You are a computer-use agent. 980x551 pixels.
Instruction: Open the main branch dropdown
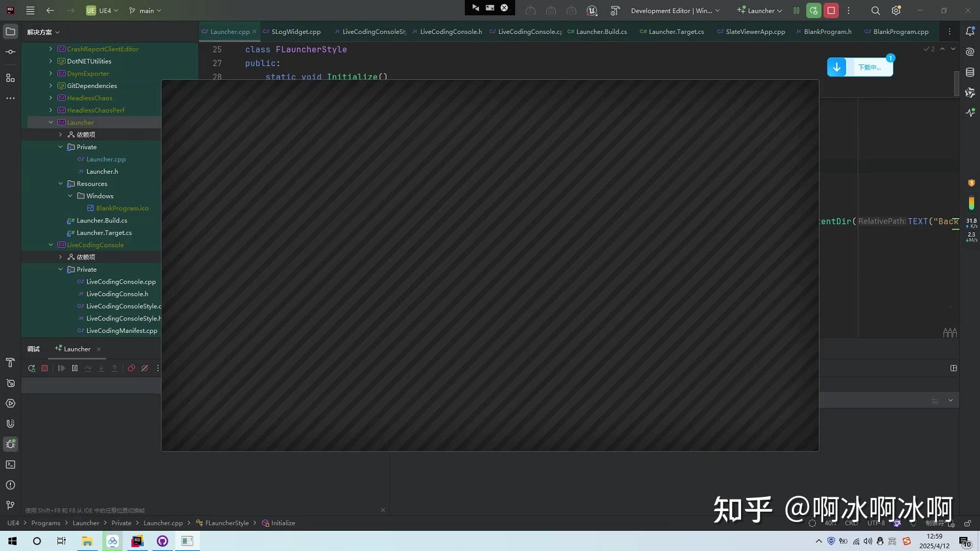pos(144,10)
